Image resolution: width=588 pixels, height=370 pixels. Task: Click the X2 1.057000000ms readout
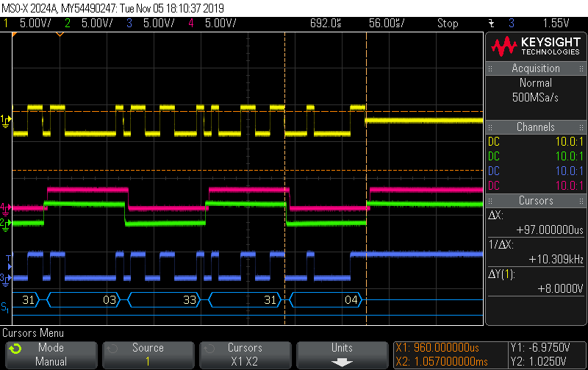442,362
